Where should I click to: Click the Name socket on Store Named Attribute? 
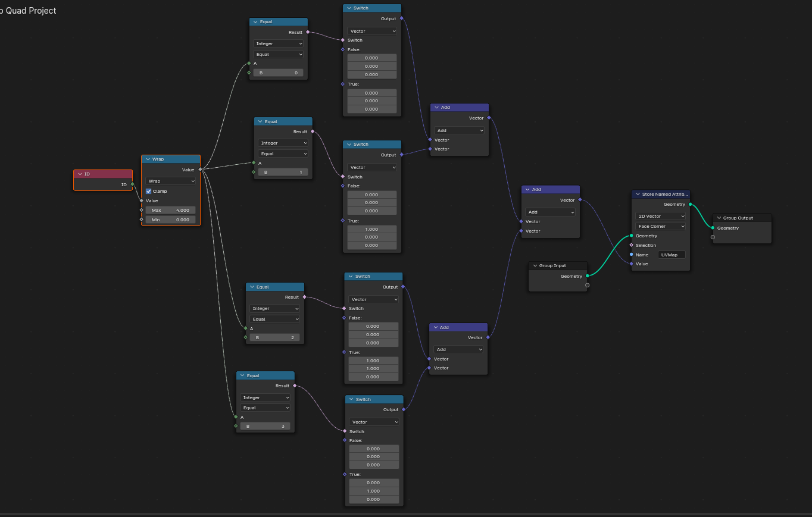pyautogui.click(x=632, y=255)
